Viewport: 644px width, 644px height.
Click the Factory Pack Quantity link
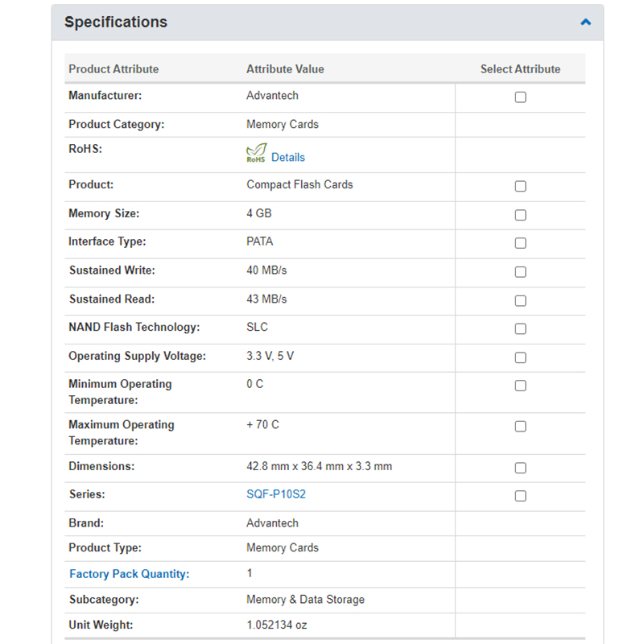(129, 574)
